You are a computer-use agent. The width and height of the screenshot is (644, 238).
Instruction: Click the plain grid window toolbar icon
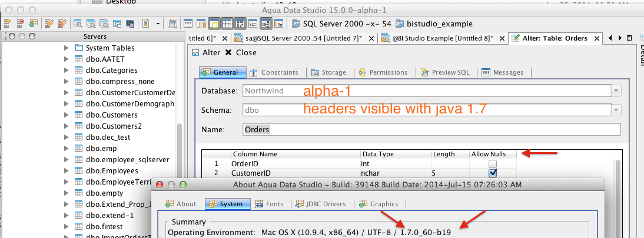[x=188, y=24]
